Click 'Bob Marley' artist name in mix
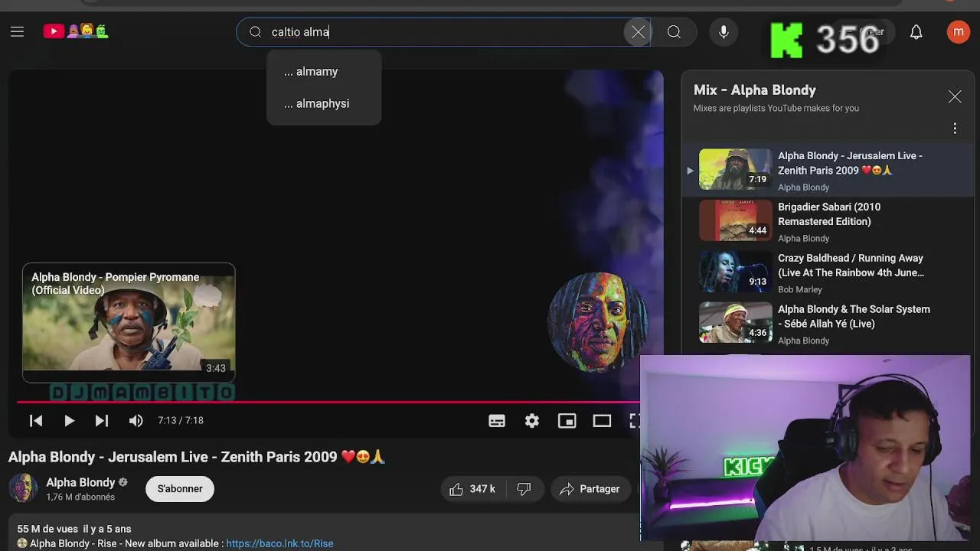980x551 pixels. pos(800,289)
